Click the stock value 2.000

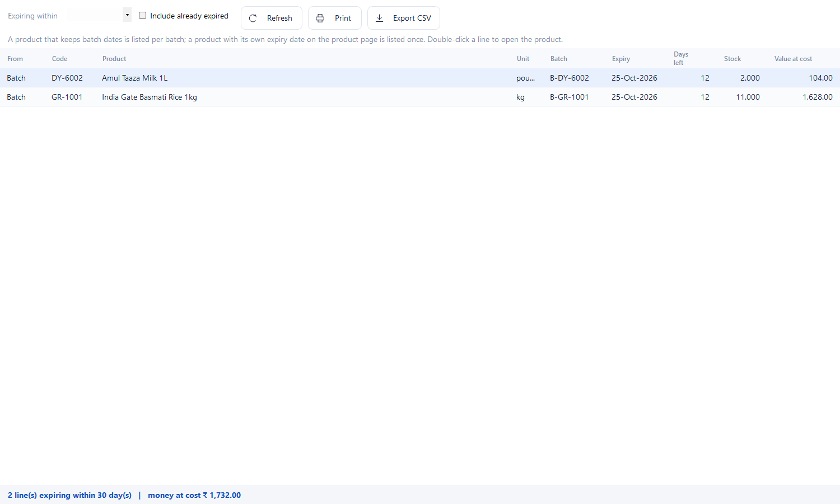coord(750,78)
